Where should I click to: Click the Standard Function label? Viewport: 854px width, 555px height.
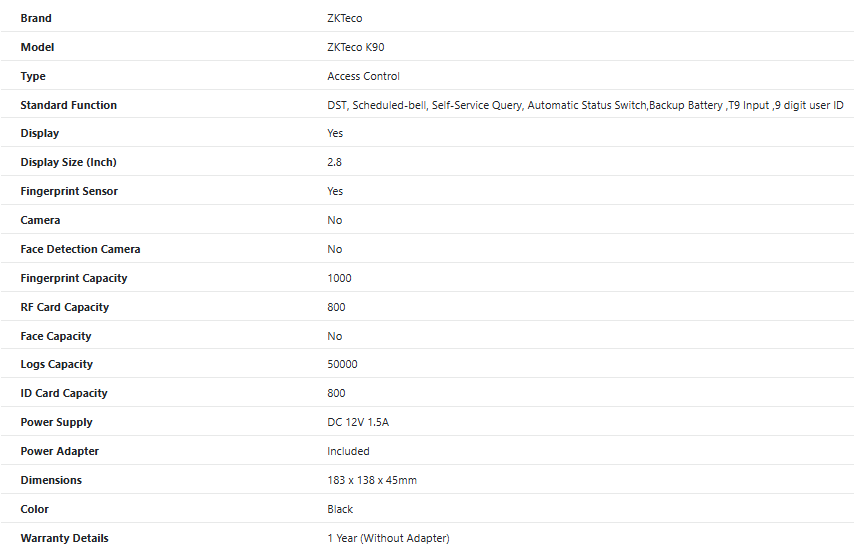point(68,105)
